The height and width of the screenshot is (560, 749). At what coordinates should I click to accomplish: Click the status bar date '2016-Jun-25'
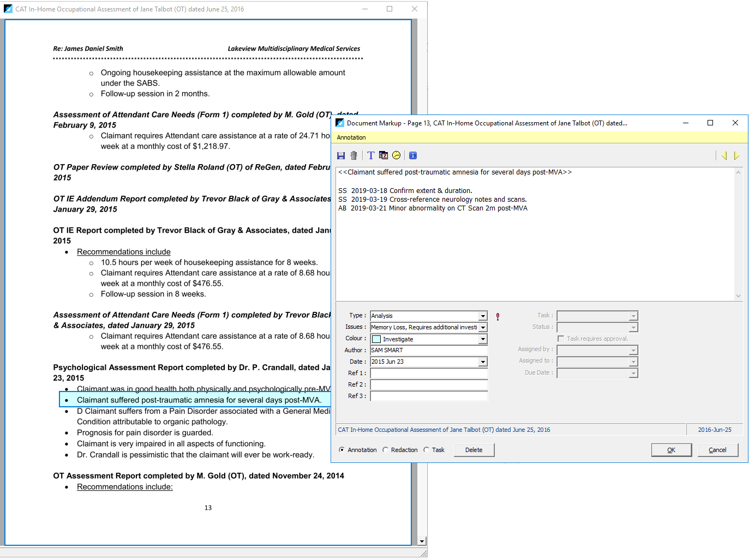coord(715,430)
